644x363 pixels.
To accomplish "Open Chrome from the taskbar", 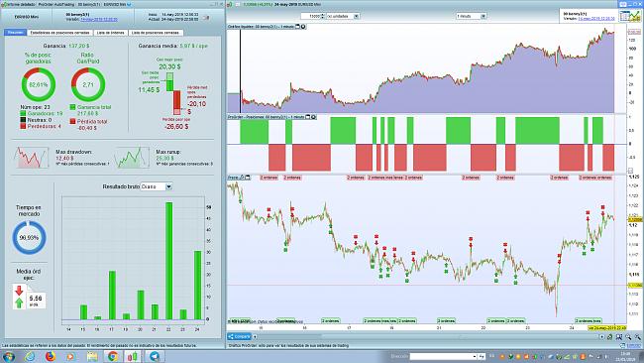I will [x=113, y=356].
